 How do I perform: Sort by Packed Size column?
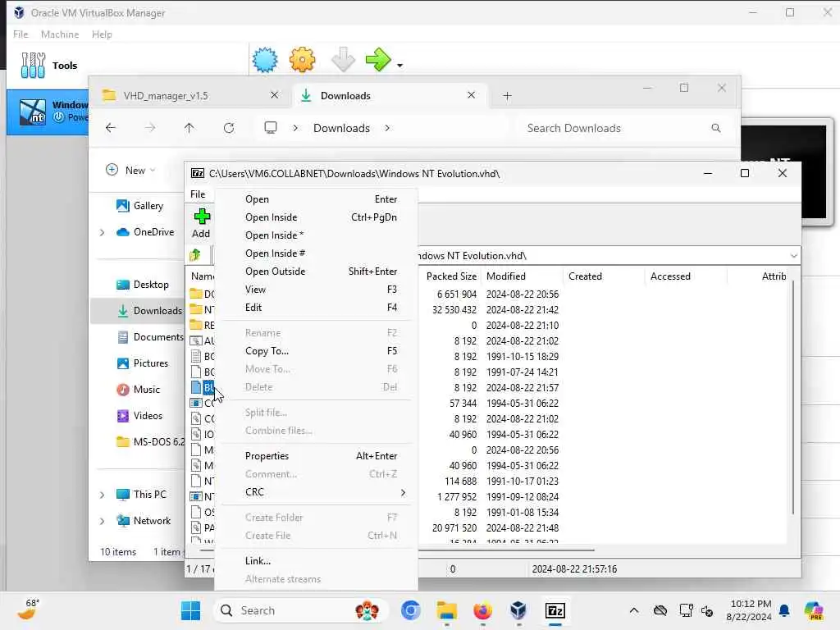(450, 276)
